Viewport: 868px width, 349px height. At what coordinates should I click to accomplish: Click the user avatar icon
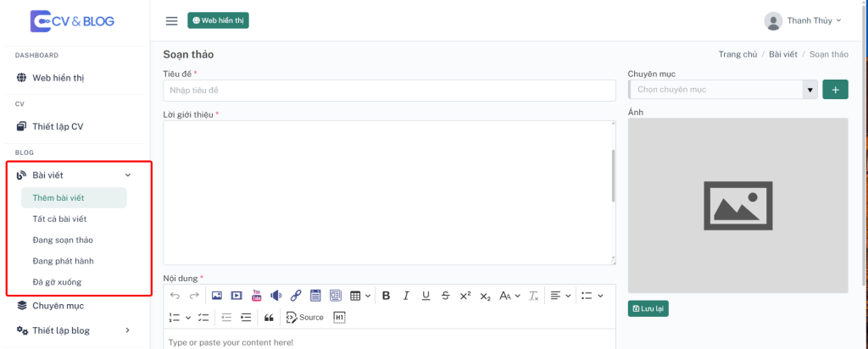point(773,21)
